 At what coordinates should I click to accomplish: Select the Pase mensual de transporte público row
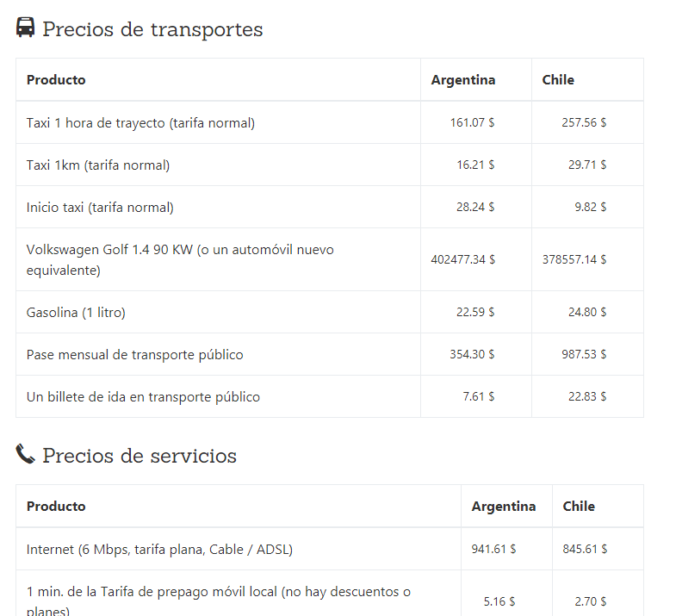click(135, 355)
